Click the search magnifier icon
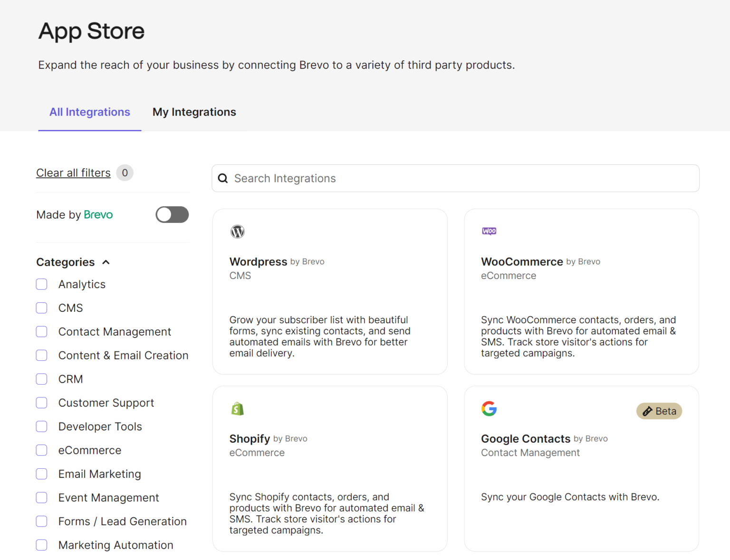 (x=223, y=178)
